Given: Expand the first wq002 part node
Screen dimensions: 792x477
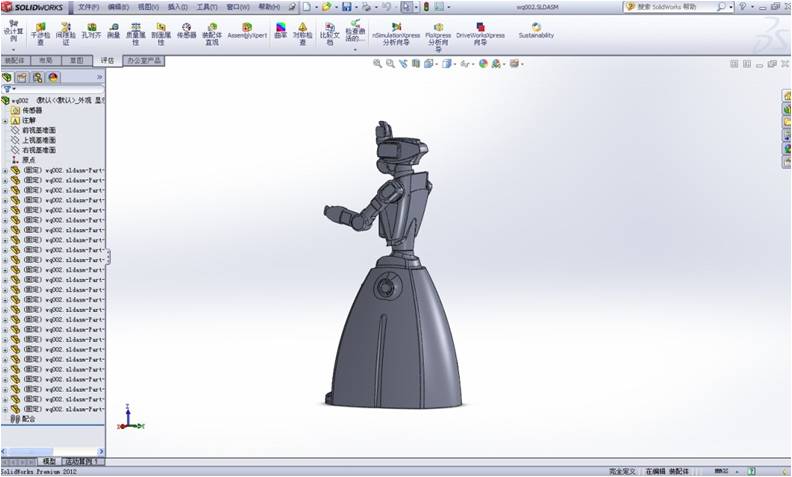Looking at the screenshot, I should (x=5, y=170).
